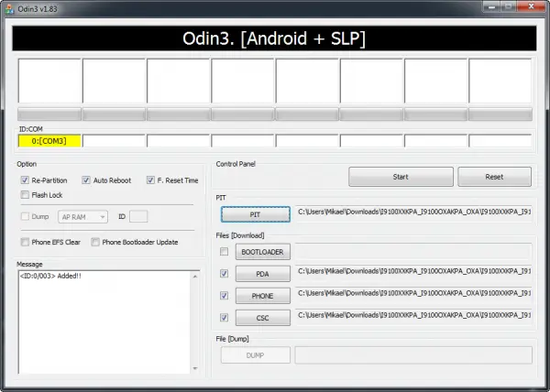Open the AP RAM dropdown
550x392 pixels.
pyautogui.click(x=82, y=217)
